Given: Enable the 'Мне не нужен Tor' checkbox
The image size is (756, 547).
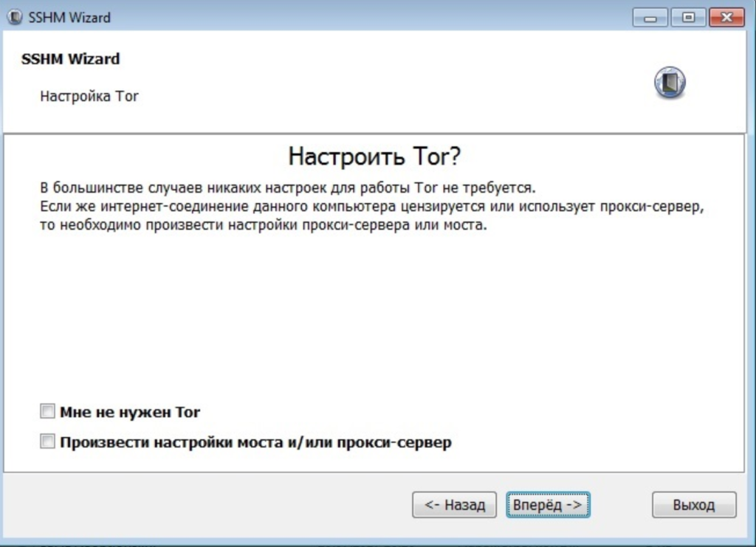Looking at the screenshot, I should pos(46,411).
